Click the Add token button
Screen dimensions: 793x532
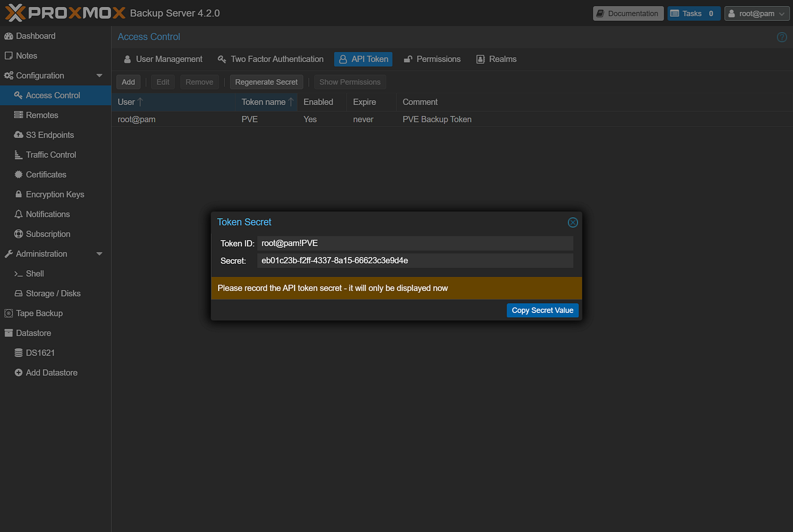(x=129, y=82)
